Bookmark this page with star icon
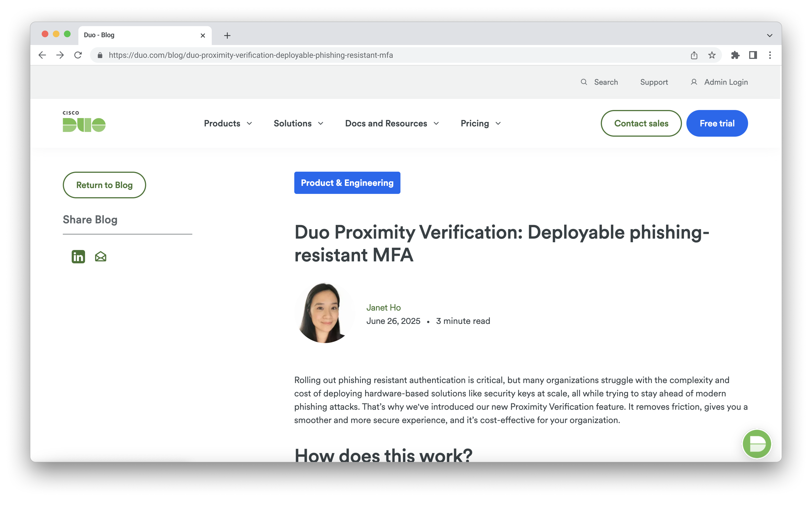The width and height of the screenshot is (812, 505). pos(712,55)
